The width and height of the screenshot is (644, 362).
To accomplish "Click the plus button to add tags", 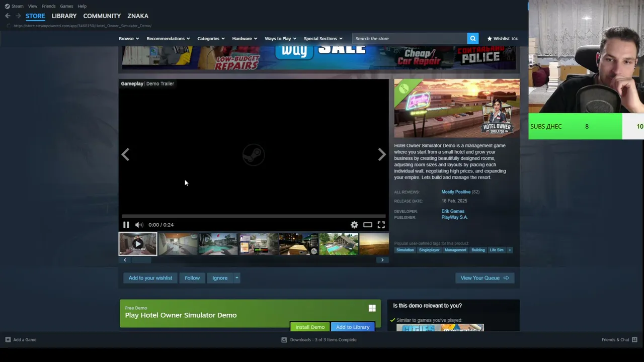I will click(x=509, y=250).
